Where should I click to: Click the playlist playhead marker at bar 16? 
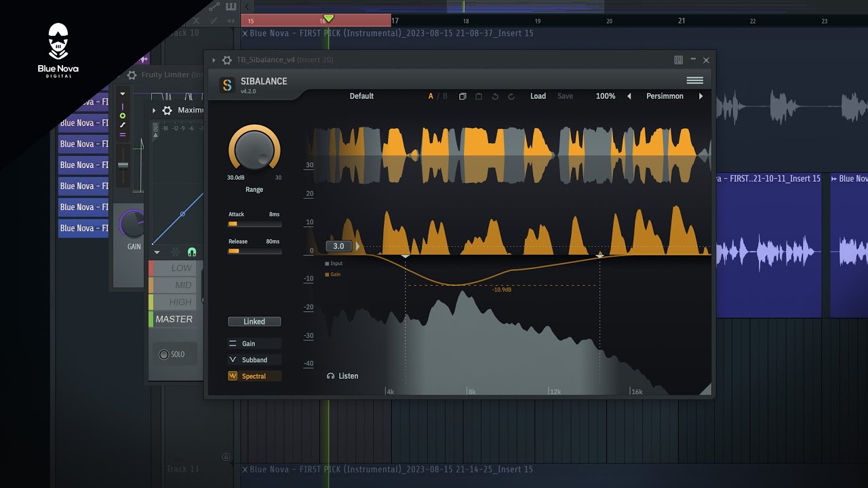[x=328, y=18]
